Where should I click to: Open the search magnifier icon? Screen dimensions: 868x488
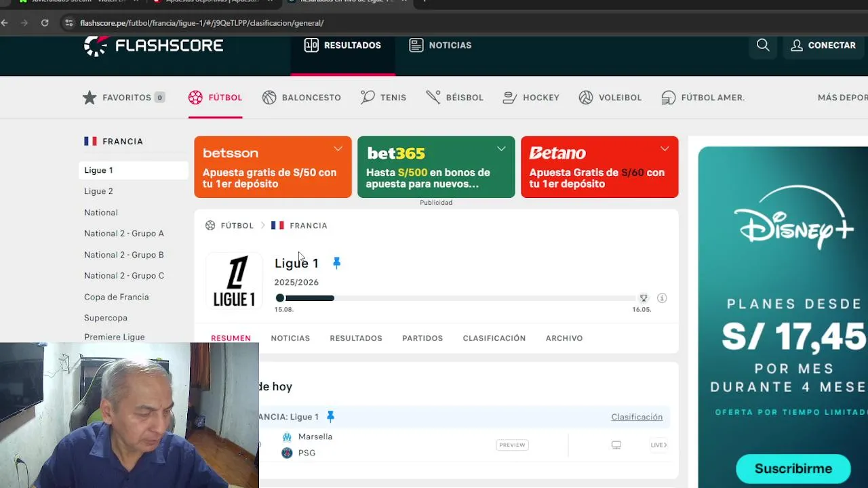(763, 45)
